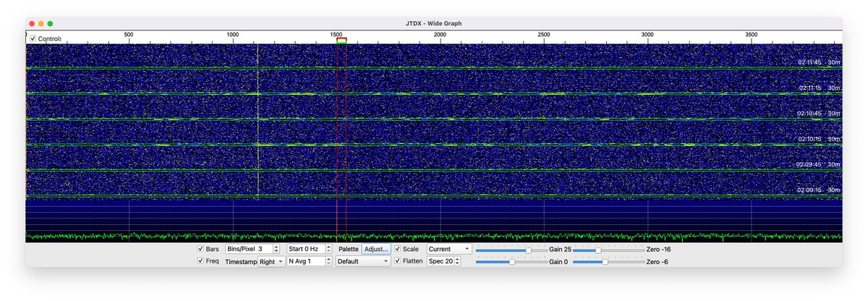Image resolution: width=868 pixels, height=301 pixels.
Task: Click the 2000 label on frequency scale
Action: pos(440,35)
